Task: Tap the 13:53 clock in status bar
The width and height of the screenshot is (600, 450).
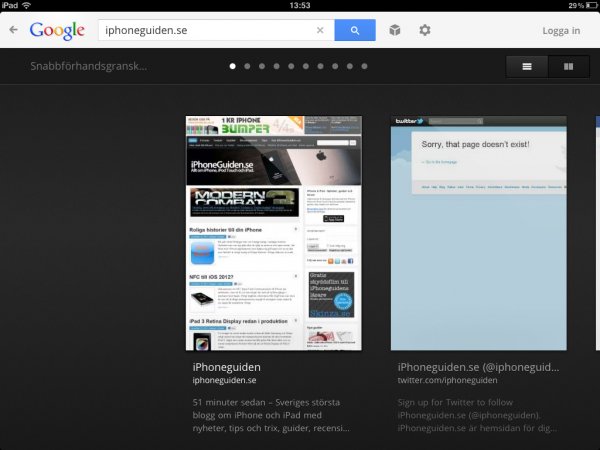Action: point(300,5)
